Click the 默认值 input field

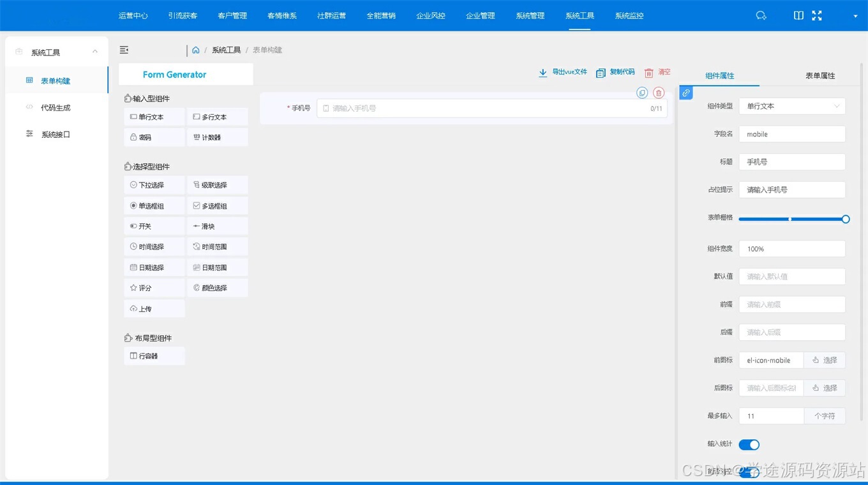[x=792, y=276]
